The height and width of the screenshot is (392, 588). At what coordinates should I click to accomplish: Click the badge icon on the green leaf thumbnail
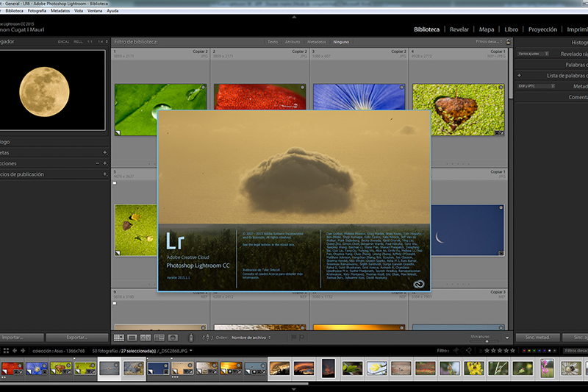coord(118,132)
